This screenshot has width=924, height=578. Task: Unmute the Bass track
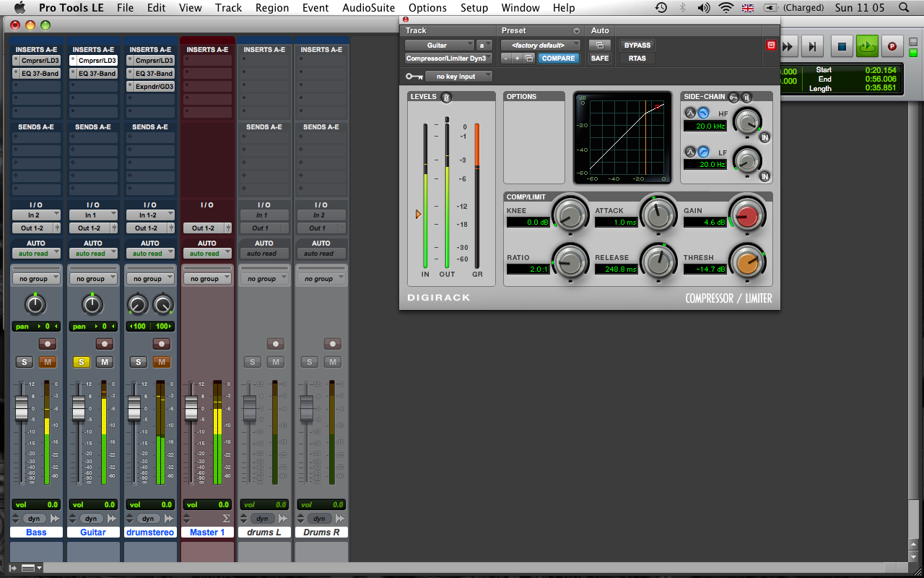[x=48, y=362]
